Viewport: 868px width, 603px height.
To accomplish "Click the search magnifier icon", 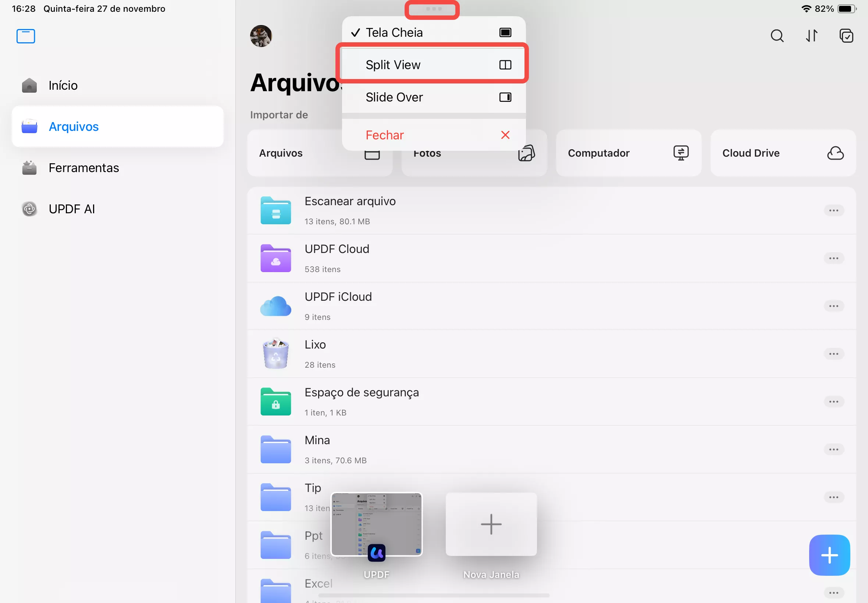I will coord(776,36).
